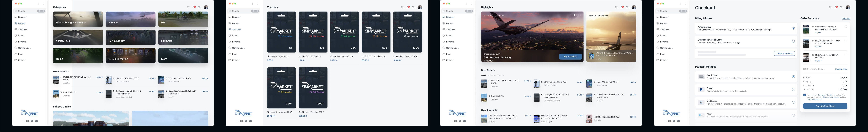Screen dimensions: 868x132
Task: Open the 500€ voucher card
Action: coord(313,88)
